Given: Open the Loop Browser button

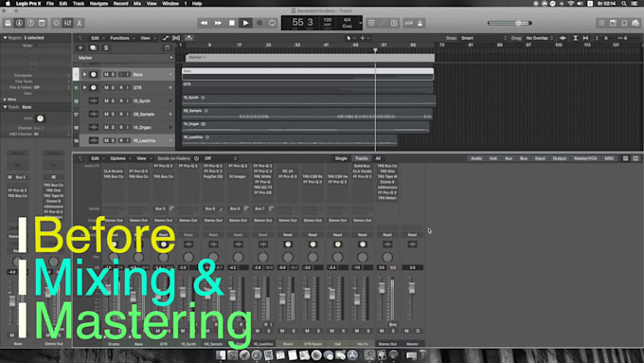Looking at the screenshot, I should coord(624,23).
